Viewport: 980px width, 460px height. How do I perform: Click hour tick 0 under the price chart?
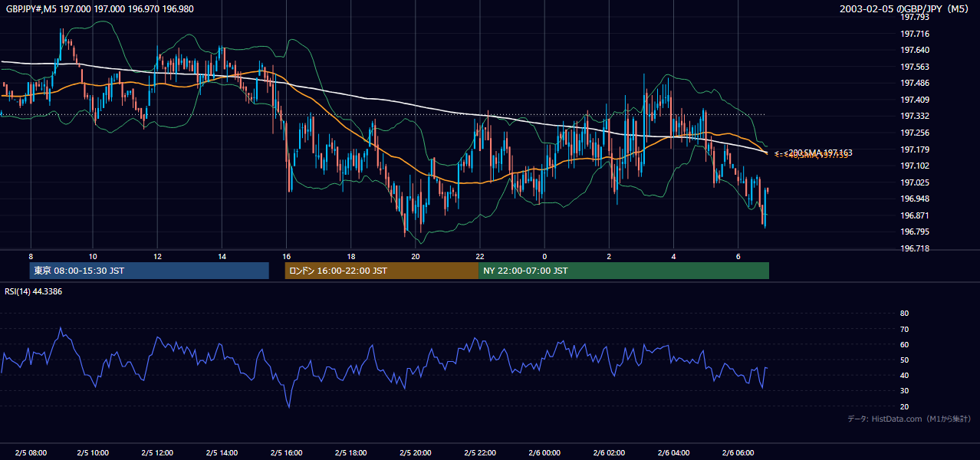tap(544, 256)
